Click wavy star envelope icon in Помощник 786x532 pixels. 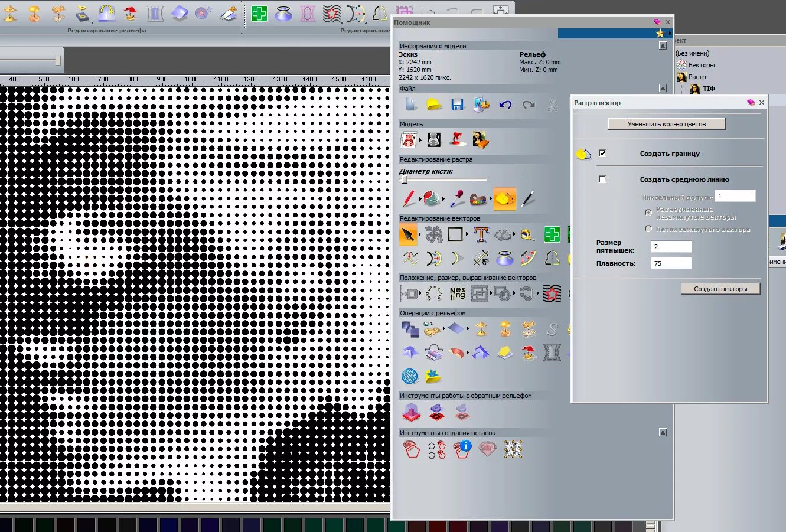point(552,293)
